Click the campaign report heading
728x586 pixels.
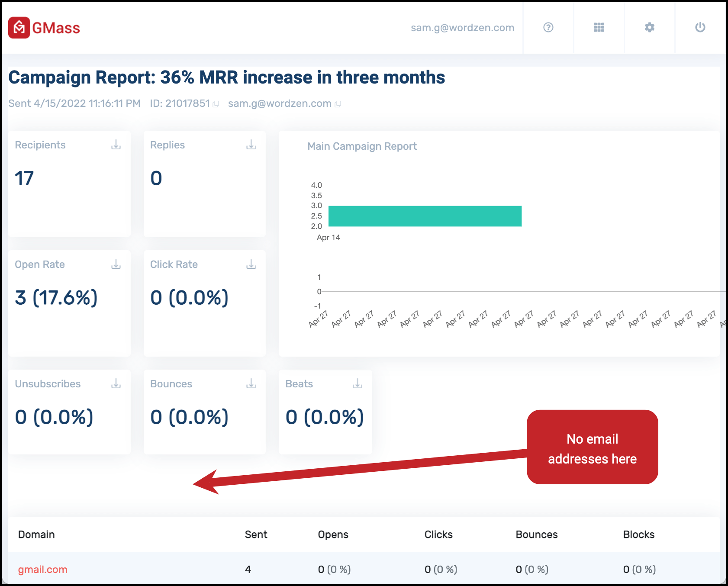(226, 77)
